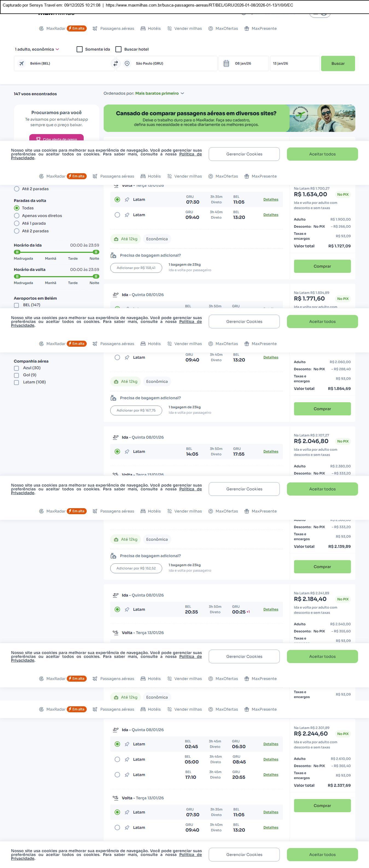Image resolution: width=369 pixels, height=868 pixels.
Task: Click luggage icon above the R$ 167,75 button
Action: (x=114, y=398)
